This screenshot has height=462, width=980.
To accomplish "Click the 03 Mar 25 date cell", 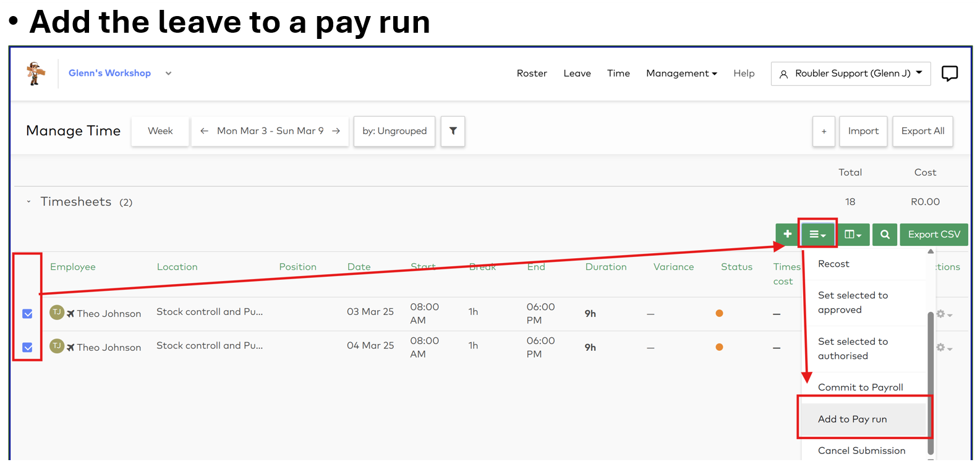I will [370, 312].
